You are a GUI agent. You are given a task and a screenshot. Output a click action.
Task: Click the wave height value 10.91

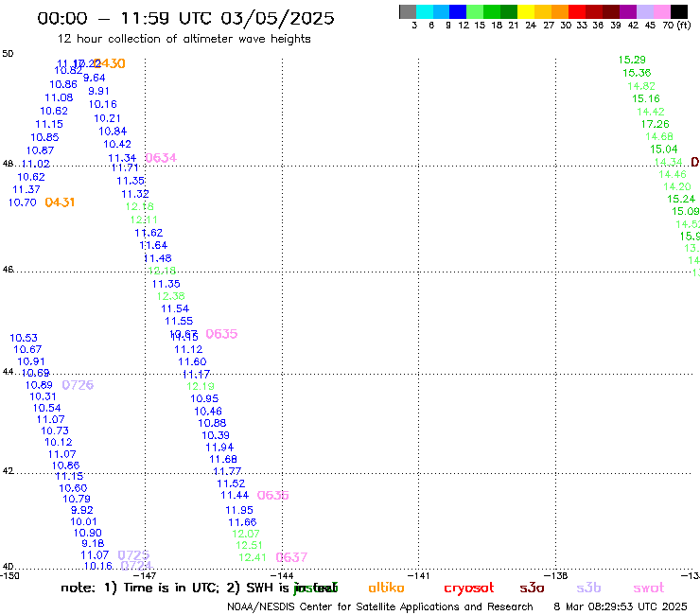click(31, 361)
